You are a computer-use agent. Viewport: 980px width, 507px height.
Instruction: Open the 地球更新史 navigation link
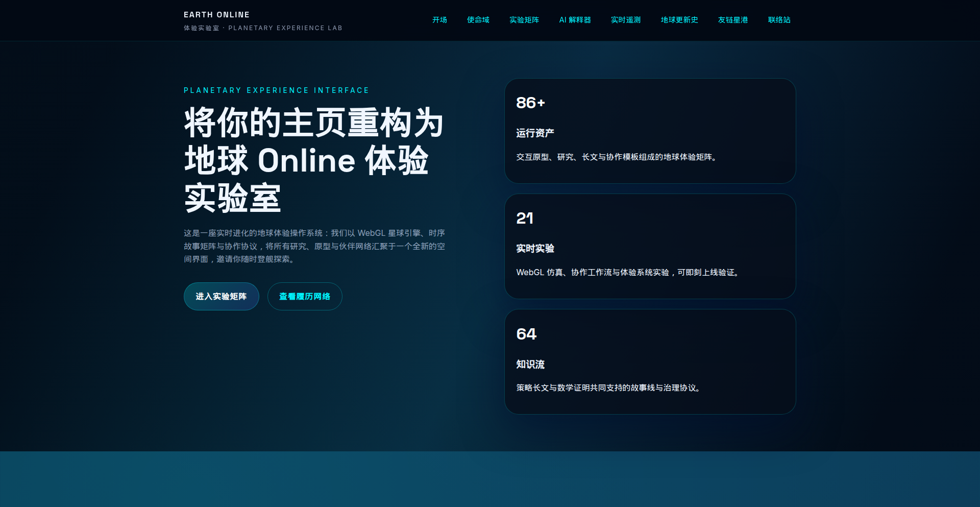click(679, 20)
